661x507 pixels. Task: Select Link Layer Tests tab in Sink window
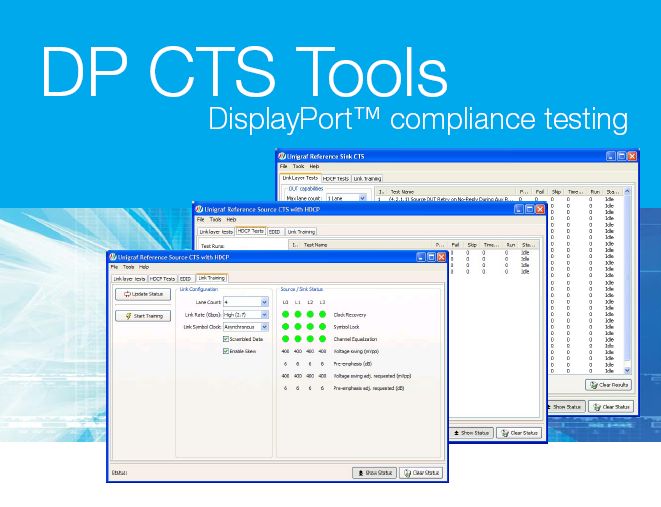coord(300,178)
